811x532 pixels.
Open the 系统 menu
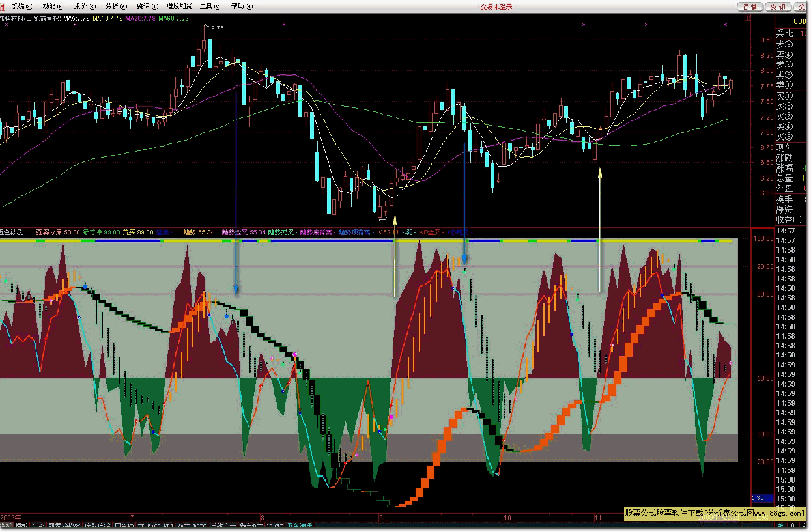(21, 7)
